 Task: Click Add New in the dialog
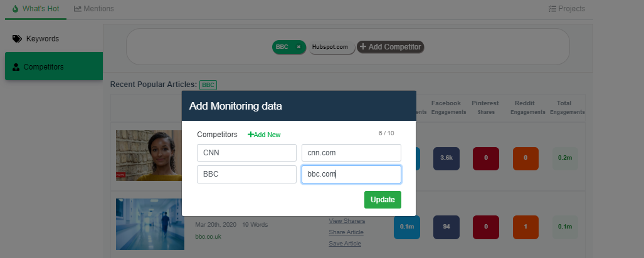264,135
